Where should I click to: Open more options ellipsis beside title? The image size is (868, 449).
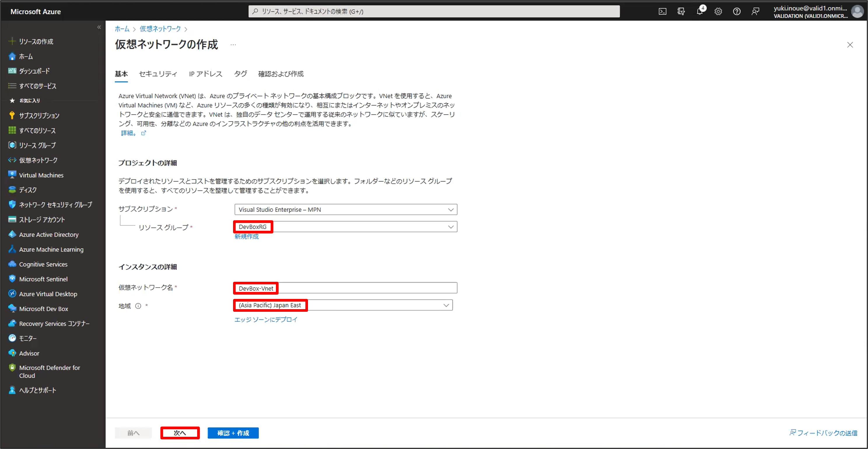click(x=233, y=44)
